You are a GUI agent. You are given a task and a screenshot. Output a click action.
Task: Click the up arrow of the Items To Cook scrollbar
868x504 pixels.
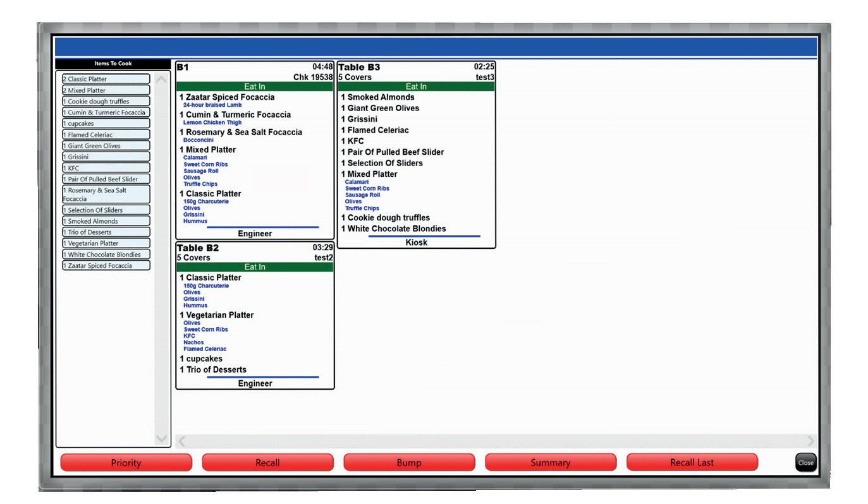tap(162, 80)
